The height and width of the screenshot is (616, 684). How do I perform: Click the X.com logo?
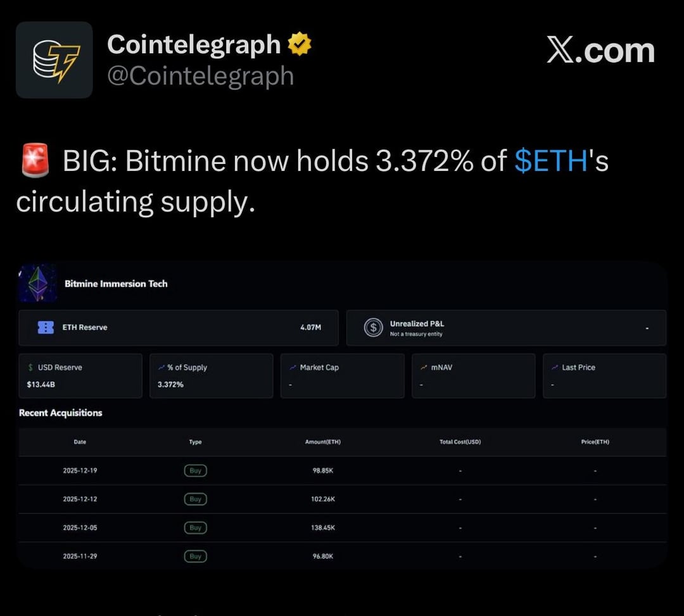[600, 51]
